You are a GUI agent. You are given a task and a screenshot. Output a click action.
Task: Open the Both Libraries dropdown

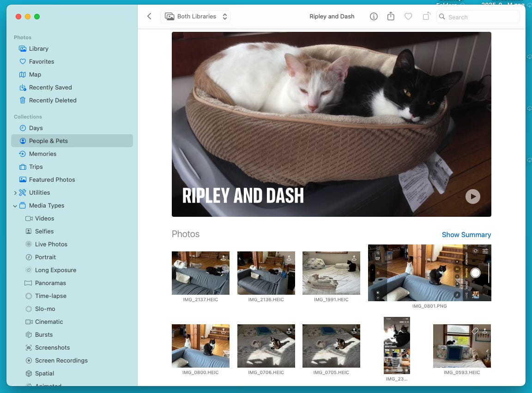pos(195,16)
